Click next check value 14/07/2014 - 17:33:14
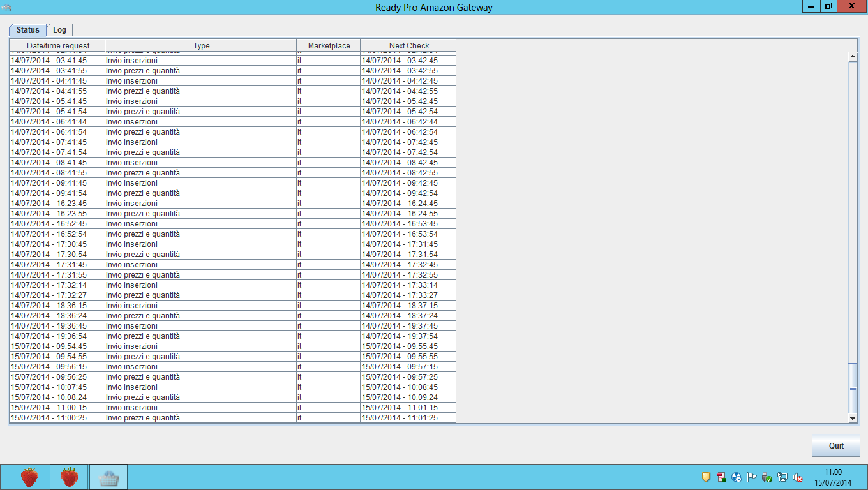The height and width of the screenshot is (490, 868). (x=408, y=285)
